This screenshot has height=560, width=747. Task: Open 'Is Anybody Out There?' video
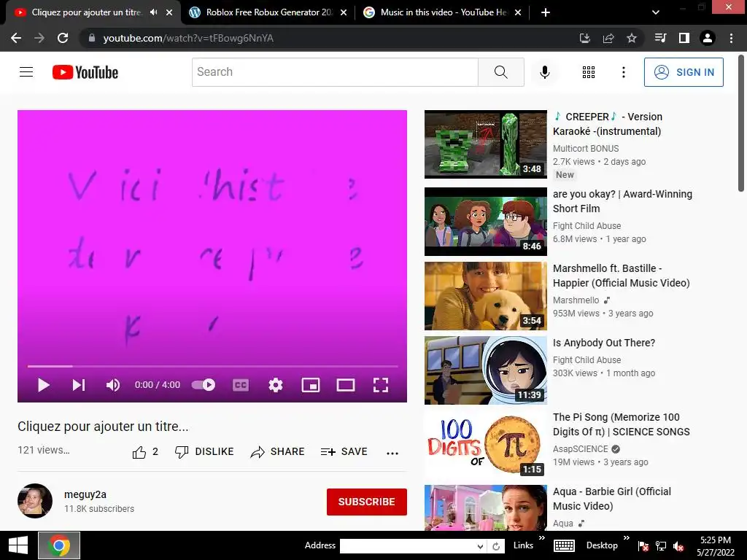point(603,343)
